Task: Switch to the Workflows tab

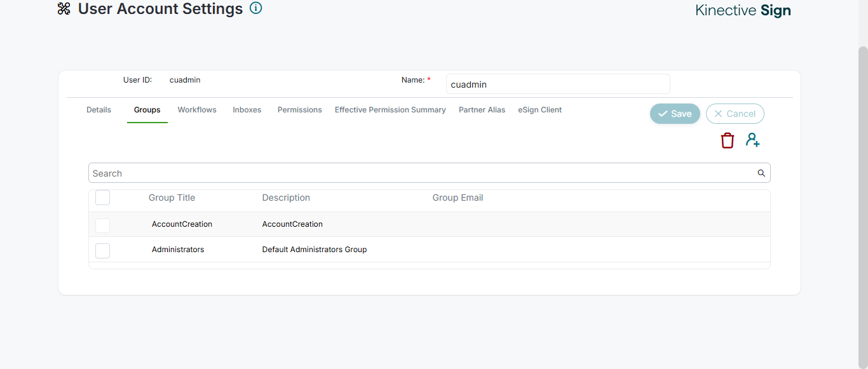Action: coord(197,110)
